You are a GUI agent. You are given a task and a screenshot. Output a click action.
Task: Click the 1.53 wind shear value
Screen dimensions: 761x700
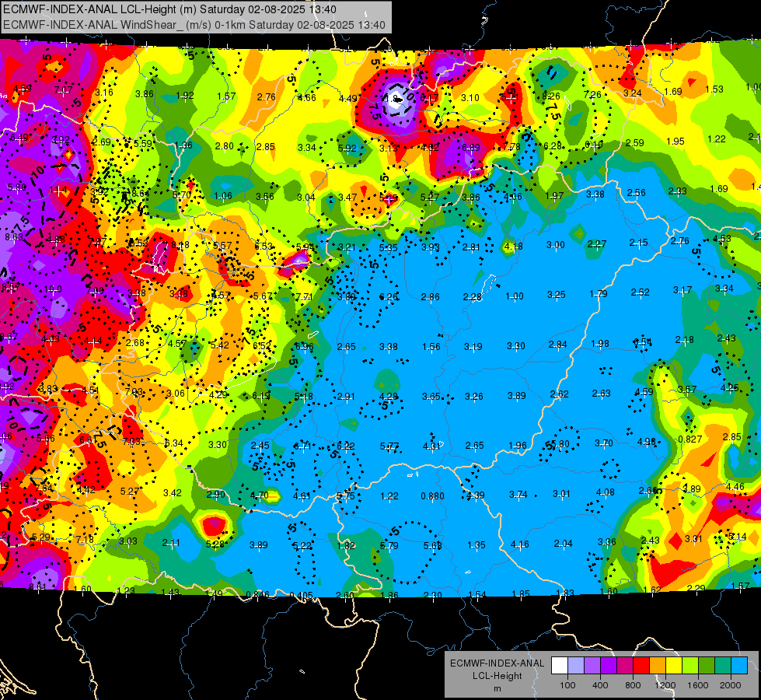[x=714, y=89]
